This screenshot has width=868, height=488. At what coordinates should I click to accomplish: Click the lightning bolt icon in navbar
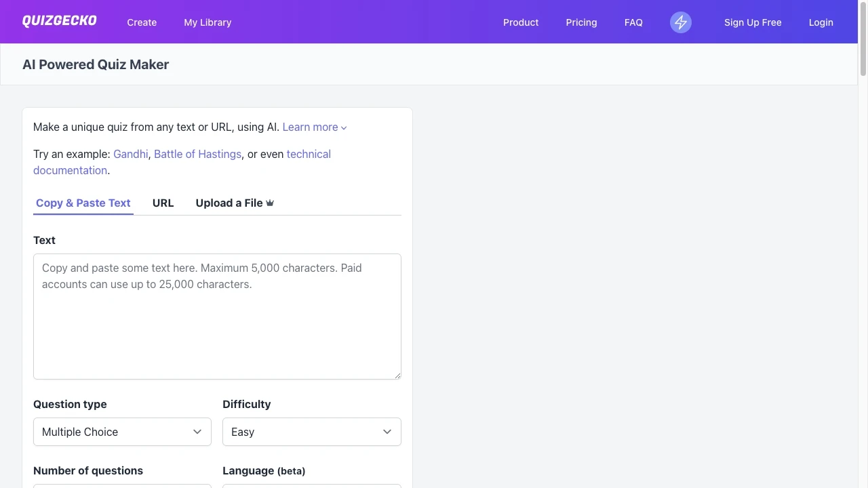[680, 22]
